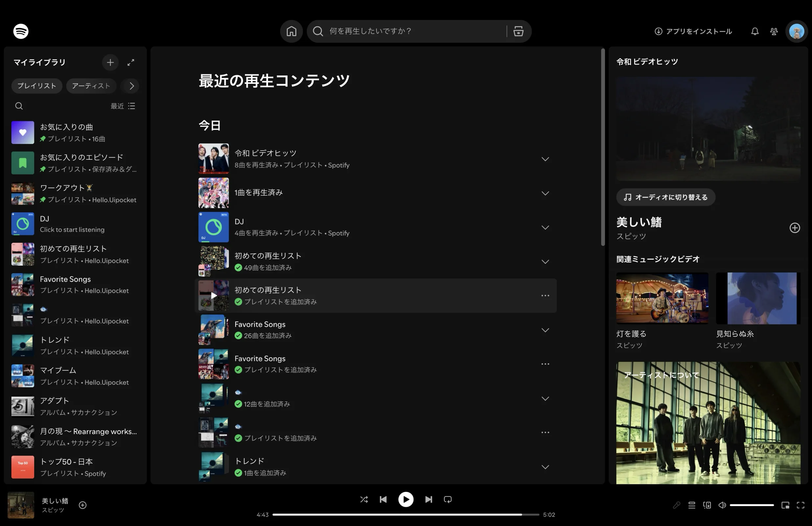Screen dimensions: 812x526
Task: Create a new playlist with plus icon
Action: 110,62
